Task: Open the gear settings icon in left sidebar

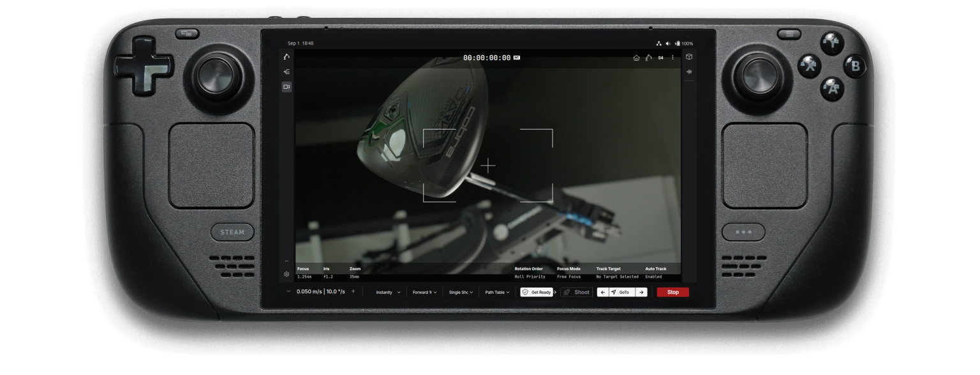Action: 286,274
